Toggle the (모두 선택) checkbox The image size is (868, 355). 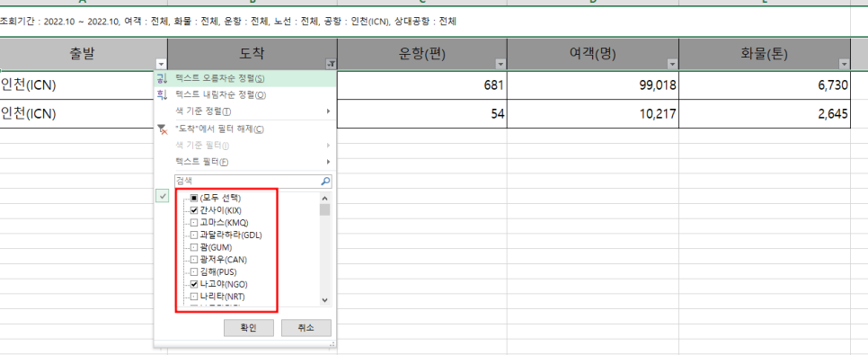point(194,198)
